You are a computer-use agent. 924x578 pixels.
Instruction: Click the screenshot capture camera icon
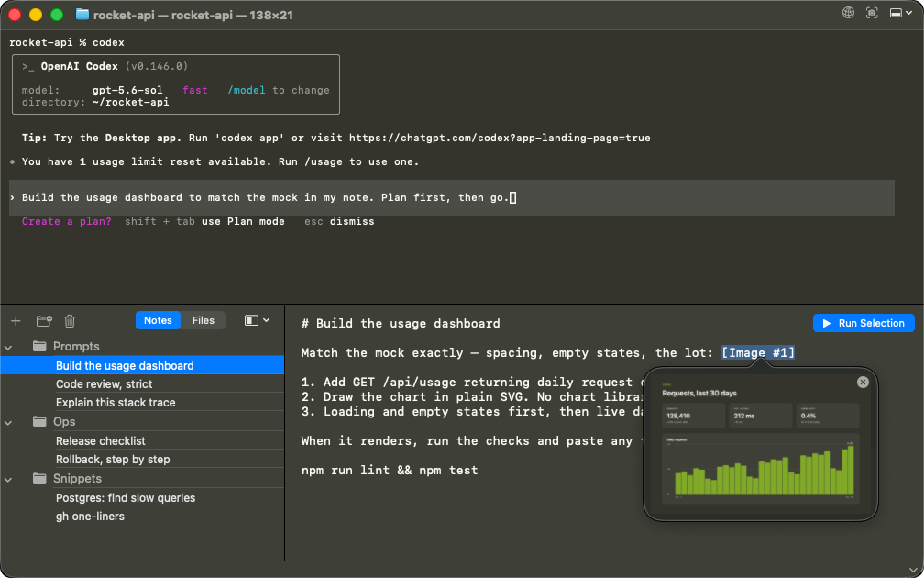click(872, 13)
